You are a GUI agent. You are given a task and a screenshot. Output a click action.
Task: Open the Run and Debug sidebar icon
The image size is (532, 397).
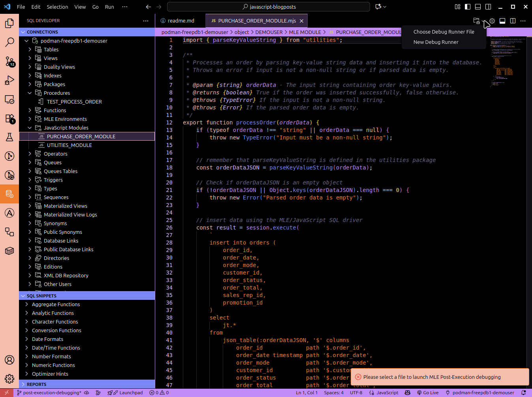pyautogui.click(x=9, y=80)
